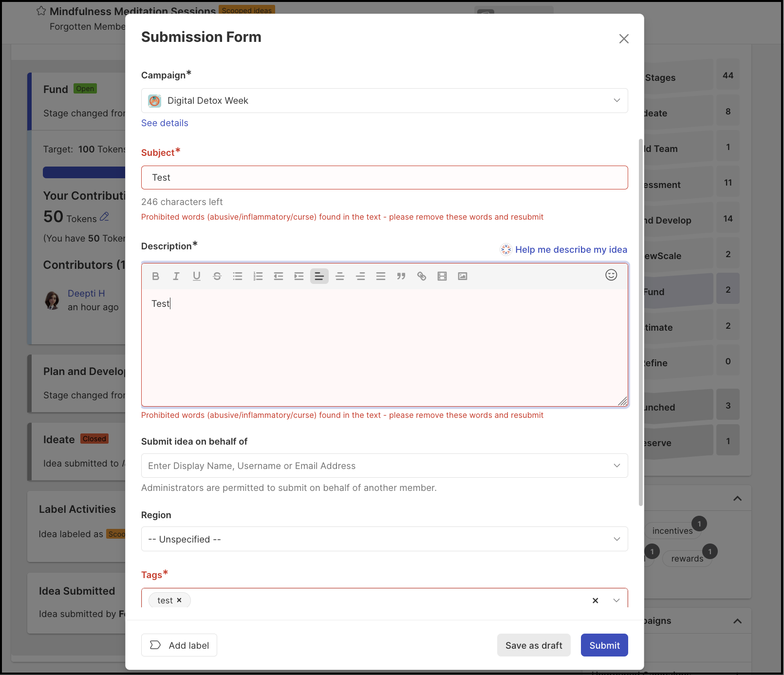Center align the description text

click(340, 276)
